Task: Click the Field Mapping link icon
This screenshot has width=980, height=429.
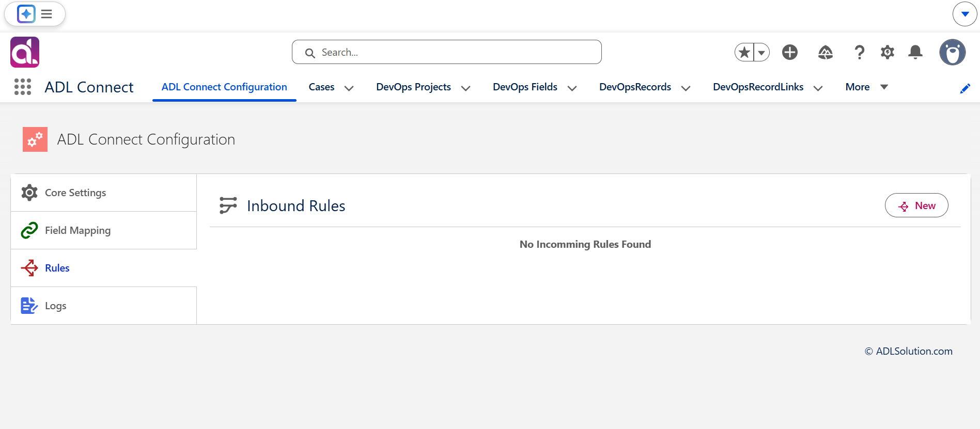Action: tap(29, 230)
